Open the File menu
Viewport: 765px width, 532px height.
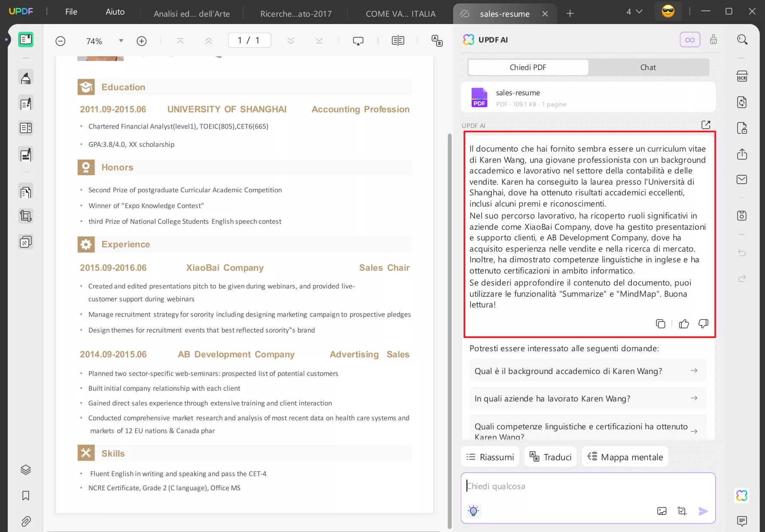(71, 12)
